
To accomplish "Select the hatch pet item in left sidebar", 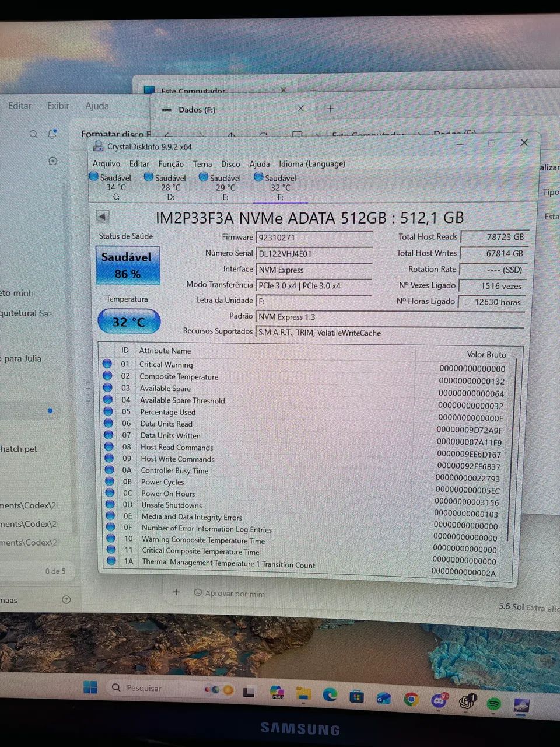I will click(x=19, y=449).
